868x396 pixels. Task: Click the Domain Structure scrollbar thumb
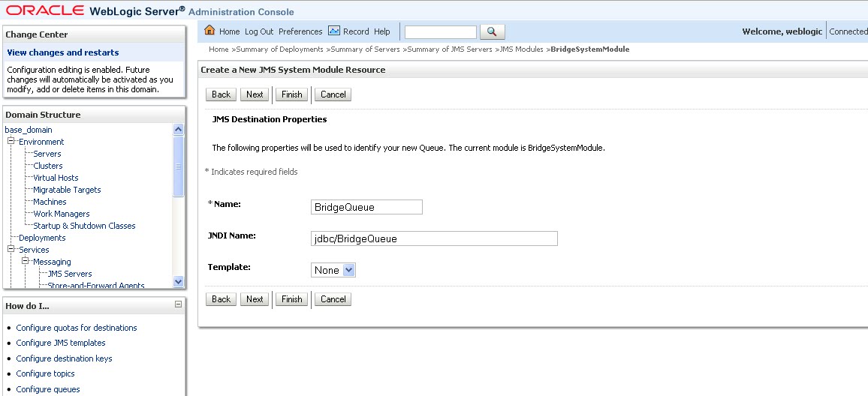point(178,166)
